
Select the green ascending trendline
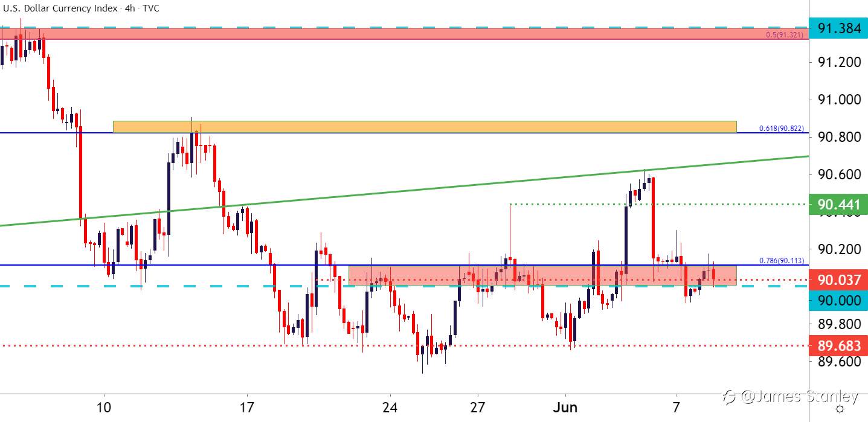click(x=404, y=191)
